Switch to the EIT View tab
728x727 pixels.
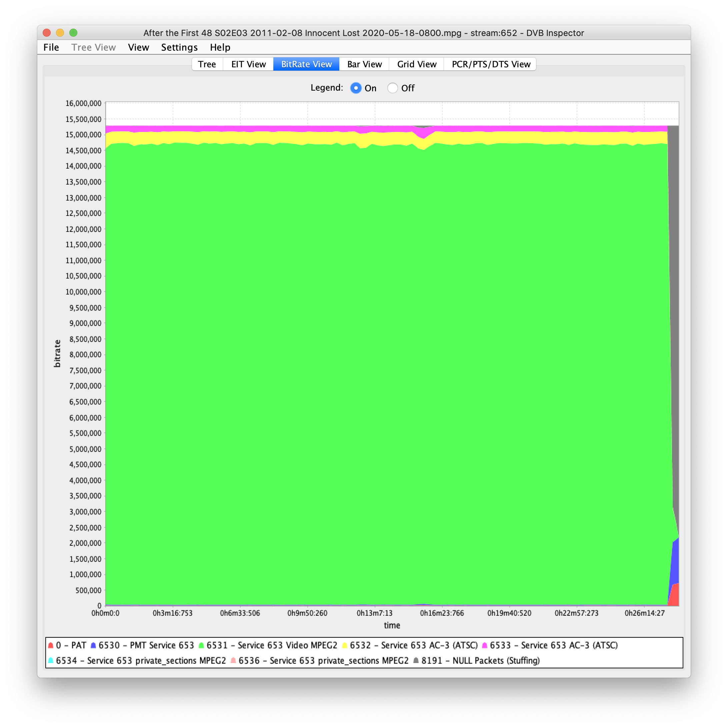248,64
